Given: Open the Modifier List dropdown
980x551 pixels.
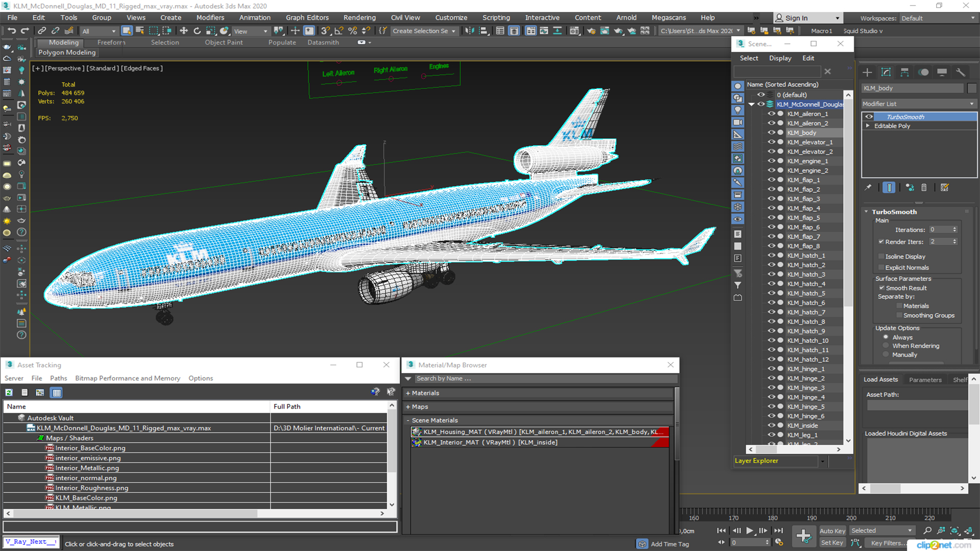Looking at the screenshot, I should (918, 104).
